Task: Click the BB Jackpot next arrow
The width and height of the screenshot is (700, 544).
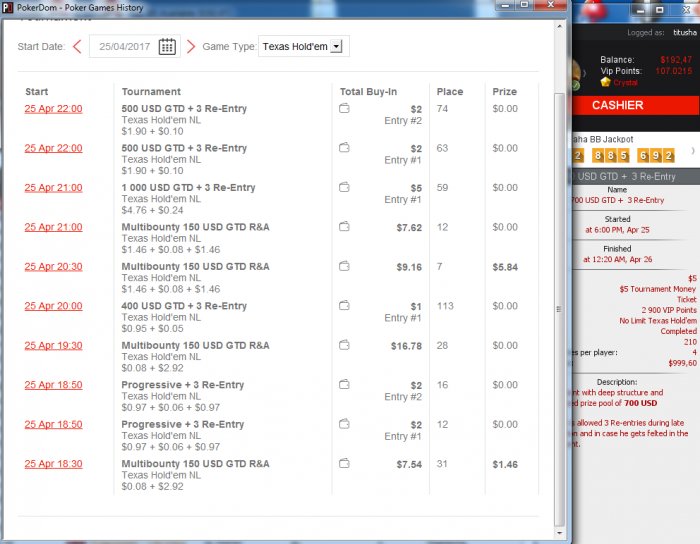Action: coord(693,151)
